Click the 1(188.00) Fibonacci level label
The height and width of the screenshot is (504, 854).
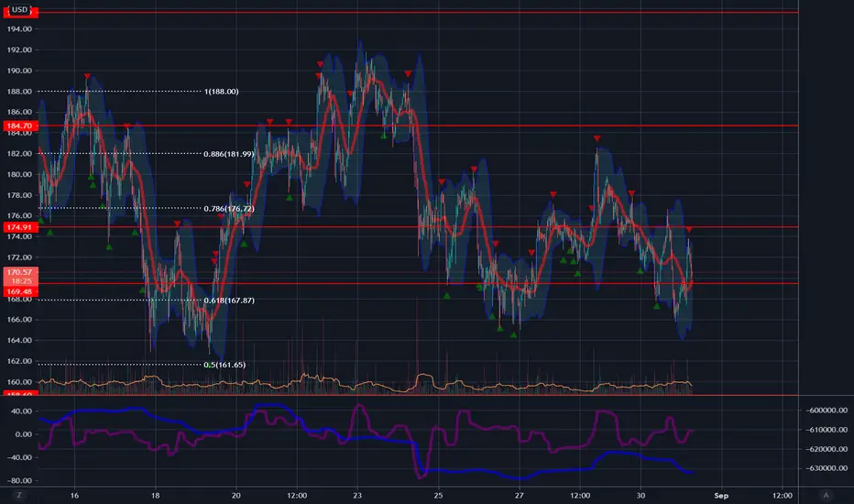(x=221, y=92)
